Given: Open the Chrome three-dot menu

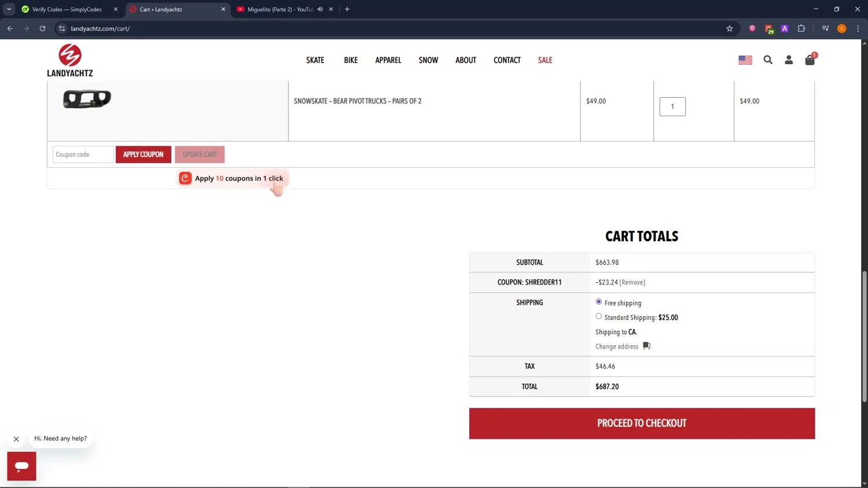Looking at the screenshot, I should point(858,28).
